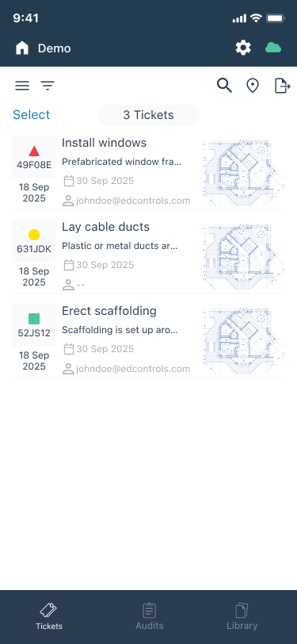Switch to the Audits tab
297x644 pixels.
[x=150, y=616]
